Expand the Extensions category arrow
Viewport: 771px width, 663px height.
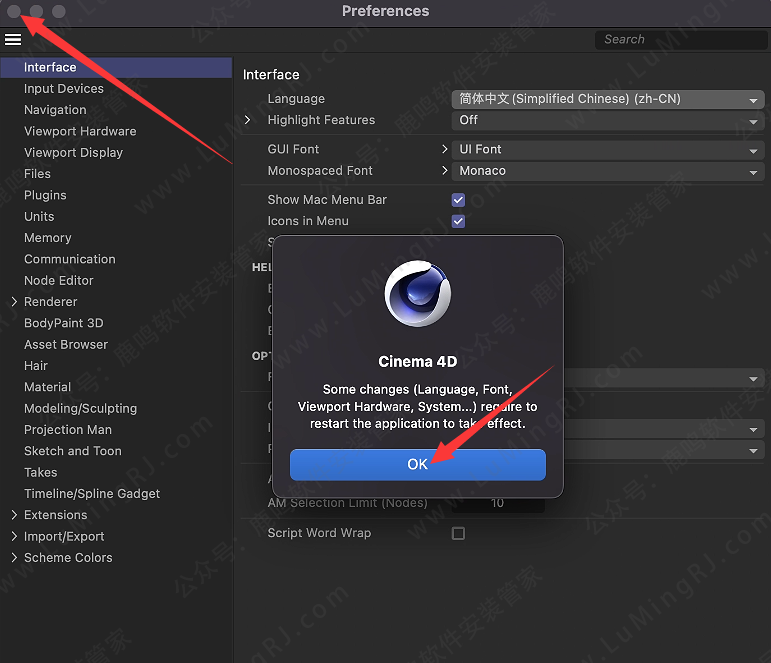coord(14,515)
